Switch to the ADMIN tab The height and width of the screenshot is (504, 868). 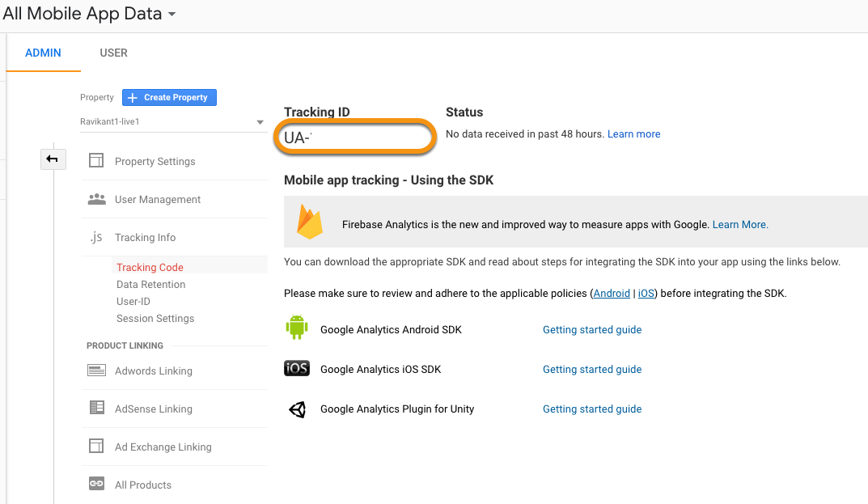[43, 53]
